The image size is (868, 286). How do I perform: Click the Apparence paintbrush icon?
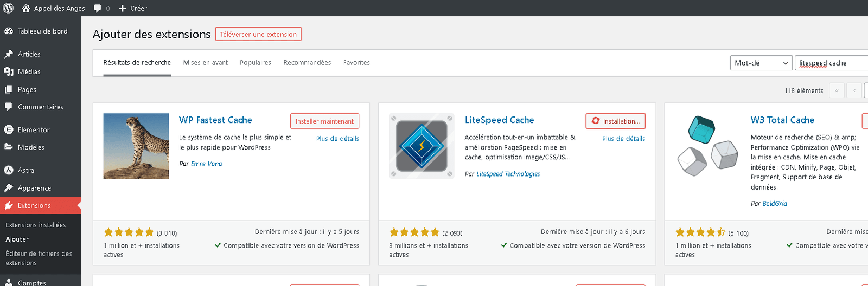point(9,188)
